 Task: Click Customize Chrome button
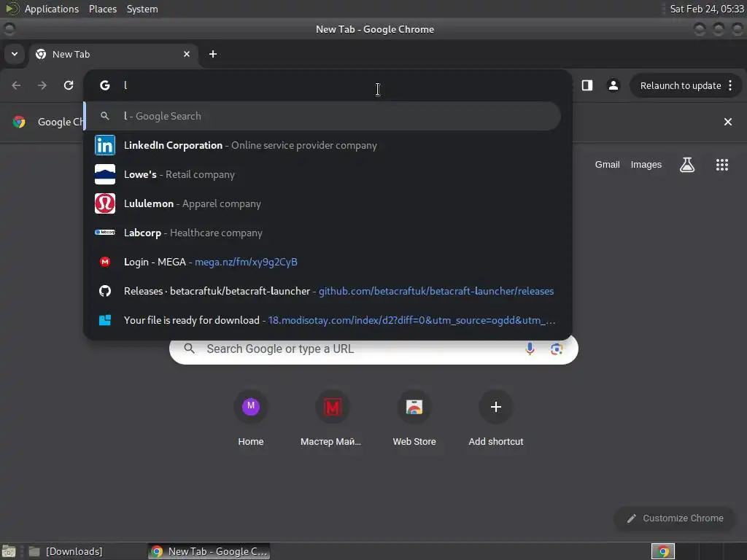coord(675,518)
